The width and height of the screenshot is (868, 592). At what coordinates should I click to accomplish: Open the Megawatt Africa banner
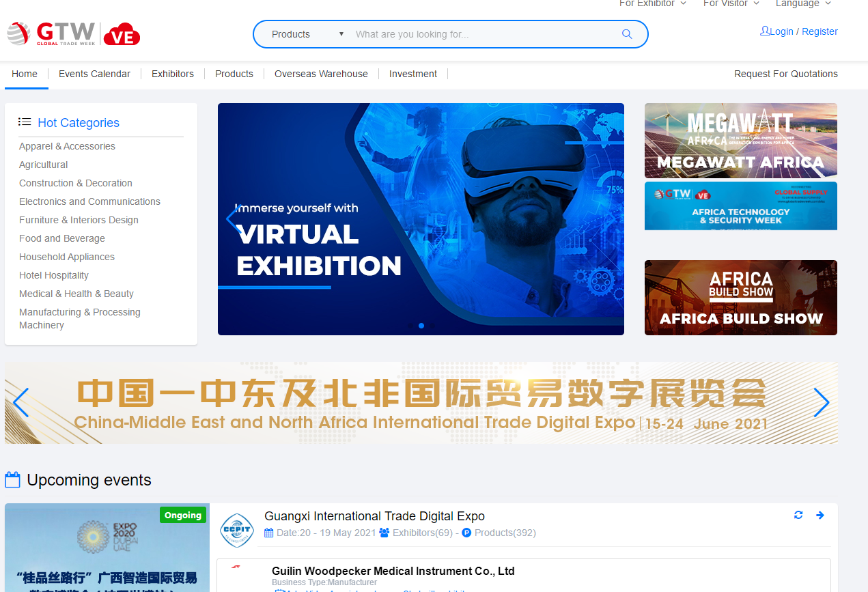pos(741,141)
